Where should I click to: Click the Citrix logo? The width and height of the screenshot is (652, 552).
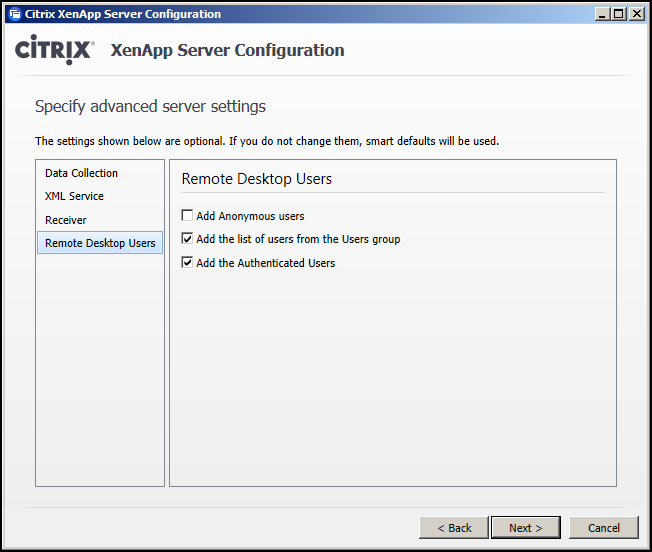tap(55, 51)
